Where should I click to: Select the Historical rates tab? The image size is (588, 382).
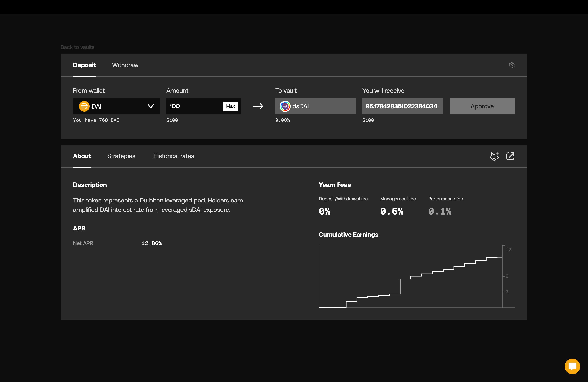click(x=174, y=156)
